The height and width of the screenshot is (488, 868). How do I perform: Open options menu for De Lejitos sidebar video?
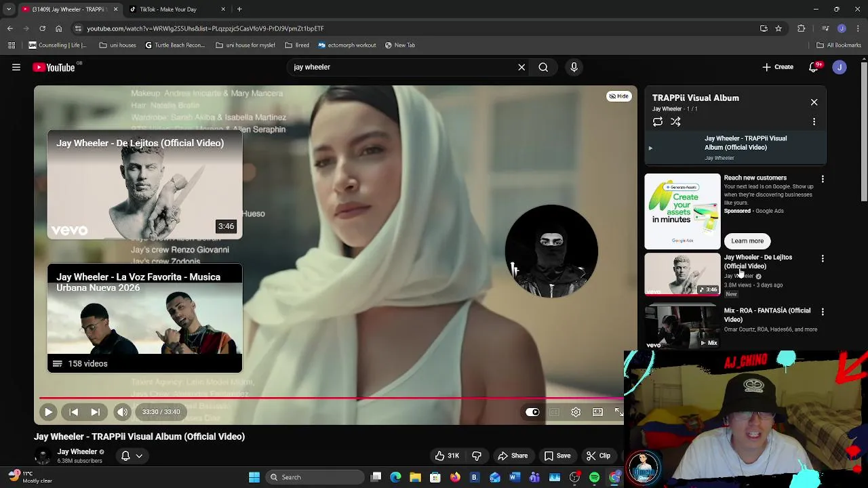[x=823, y=259]
